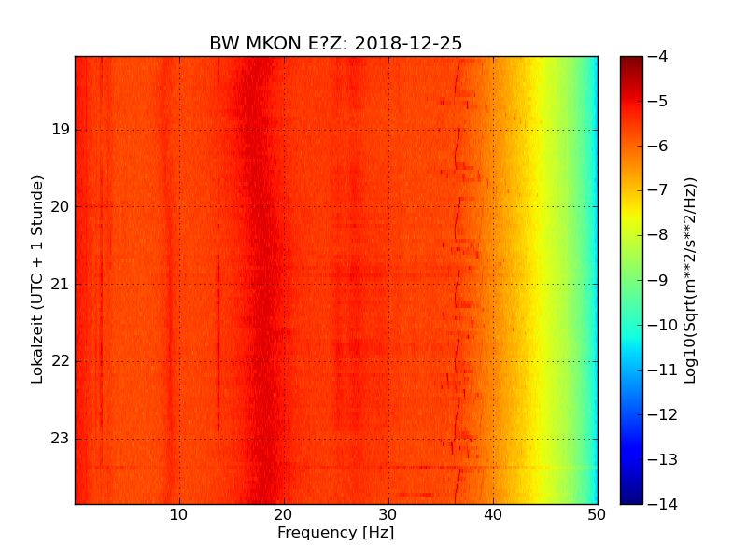Screen dimensions: 747x560
Task: Click the dark red top of the colorbar
Action: click(632, 64)
